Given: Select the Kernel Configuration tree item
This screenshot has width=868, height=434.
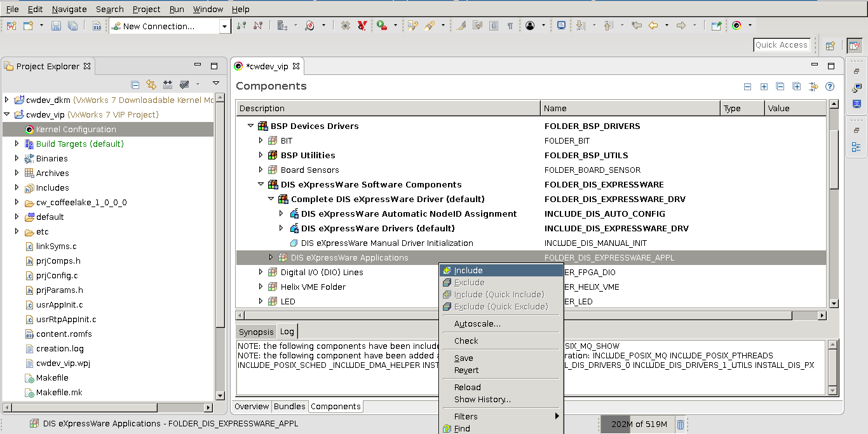Looking at the screenshot, I should click(108, 129).
